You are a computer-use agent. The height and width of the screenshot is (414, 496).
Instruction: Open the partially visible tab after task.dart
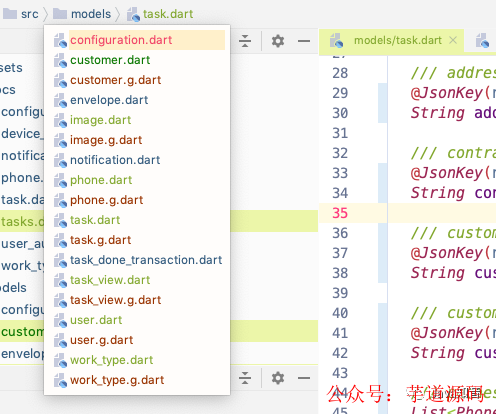(482, 41)
